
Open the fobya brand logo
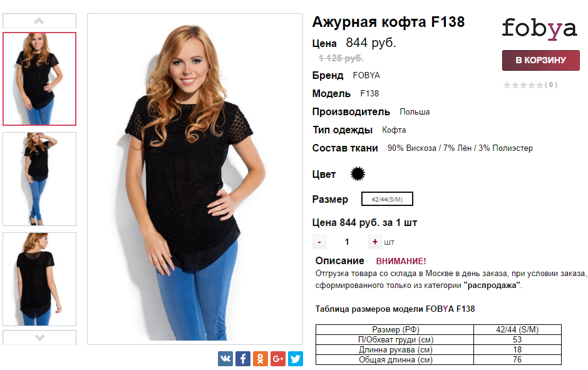point(539,29)
